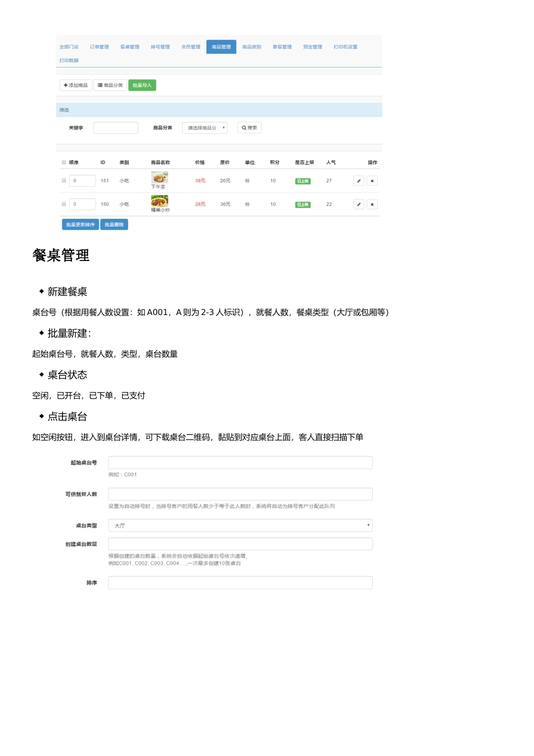Switch to the 预定管理 tab
This screenshot has height=756, width=534.
tap(313, 47)
